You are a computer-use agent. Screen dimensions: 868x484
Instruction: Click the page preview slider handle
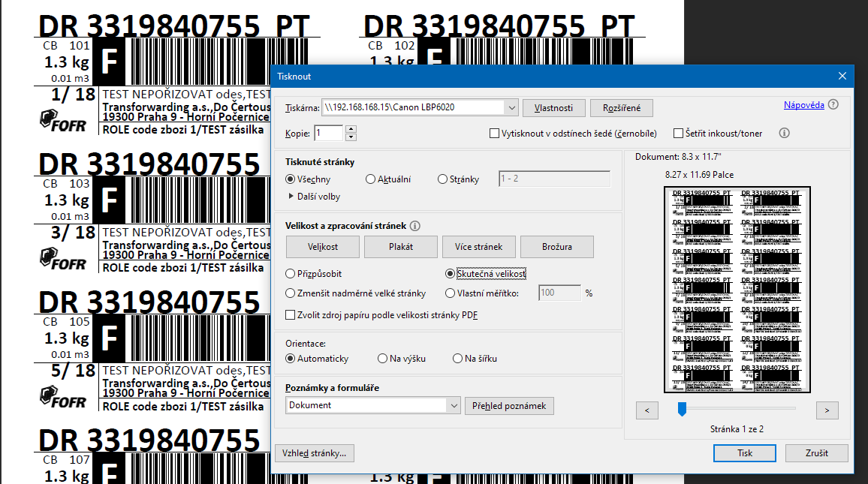[x=682, y=409]
